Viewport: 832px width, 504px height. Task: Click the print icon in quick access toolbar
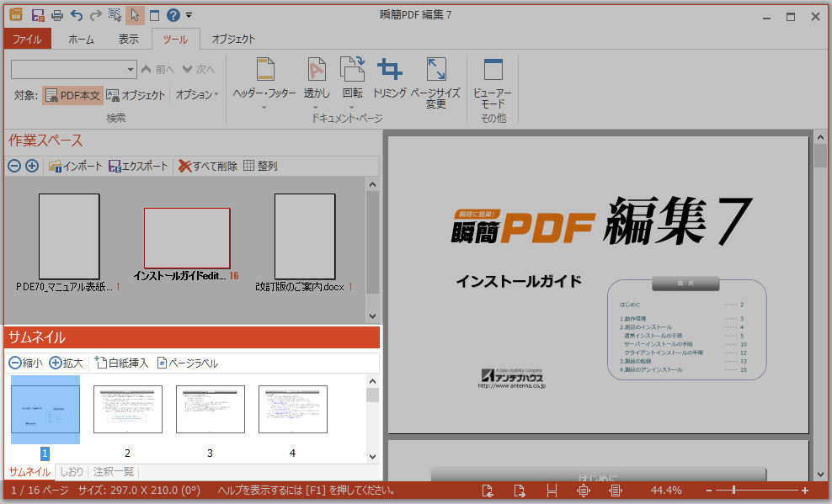click(56, 15)
